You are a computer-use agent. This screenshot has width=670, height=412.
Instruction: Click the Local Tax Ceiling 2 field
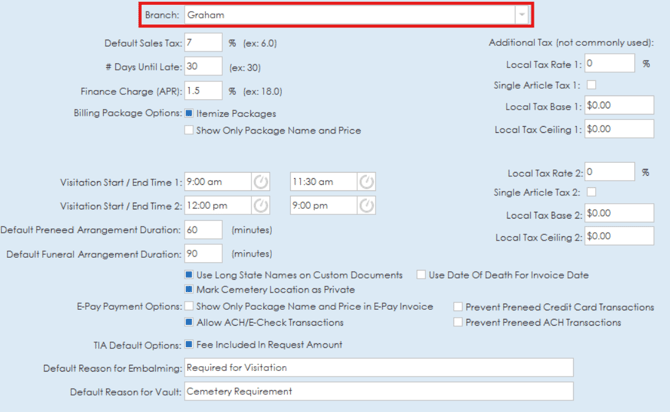pos(610,237)
